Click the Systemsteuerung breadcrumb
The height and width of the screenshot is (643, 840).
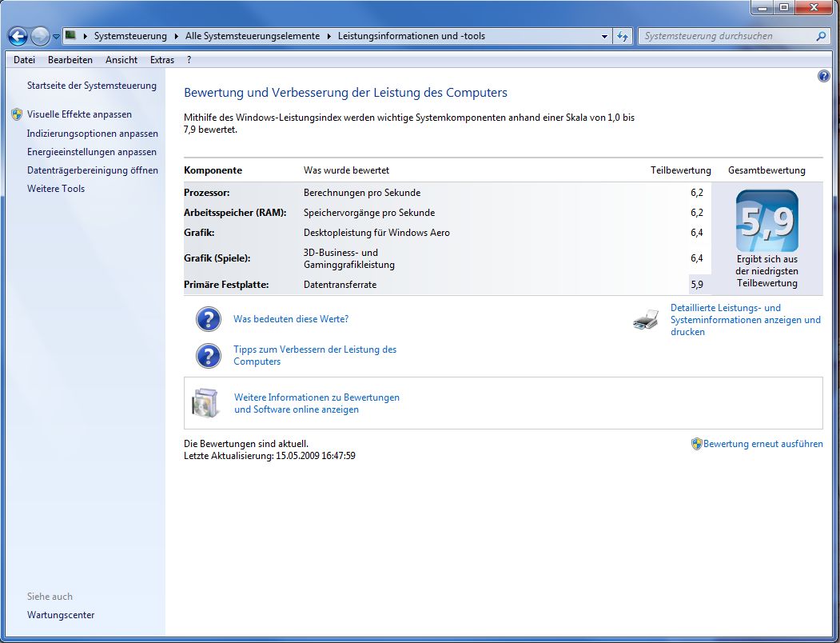pyautogui.click(x=130, y=36)
